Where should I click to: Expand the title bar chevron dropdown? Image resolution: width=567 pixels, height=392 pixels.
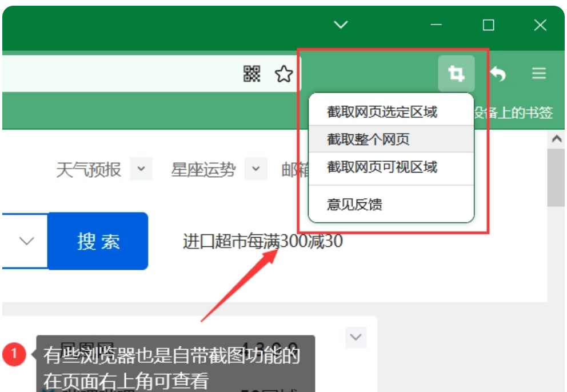[341, 25]
